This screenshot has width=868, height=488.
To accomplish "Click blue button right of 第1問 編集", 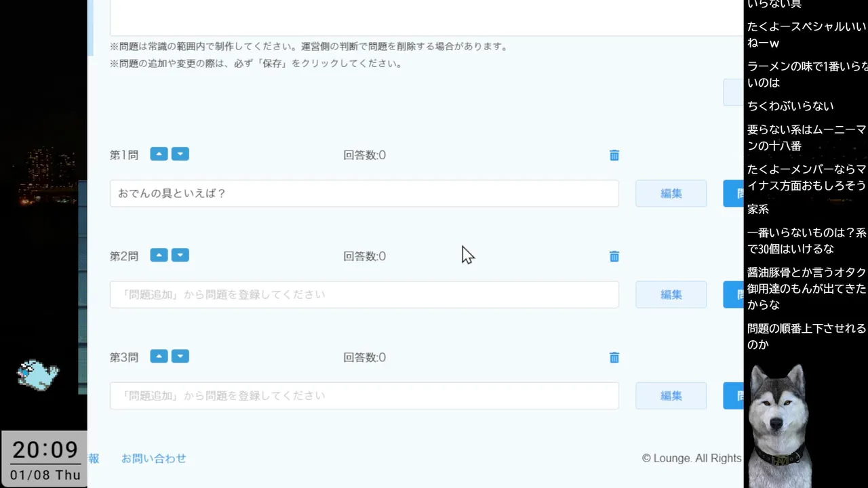I will coord(734,193).
